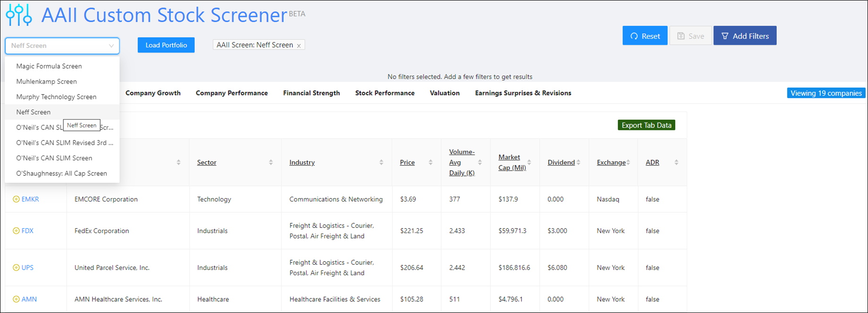Image resolution: width=868 pixels, height=313 pixels.
Task: Click the plus icon beside AMN ticker
Action: (x=16, y=299)
